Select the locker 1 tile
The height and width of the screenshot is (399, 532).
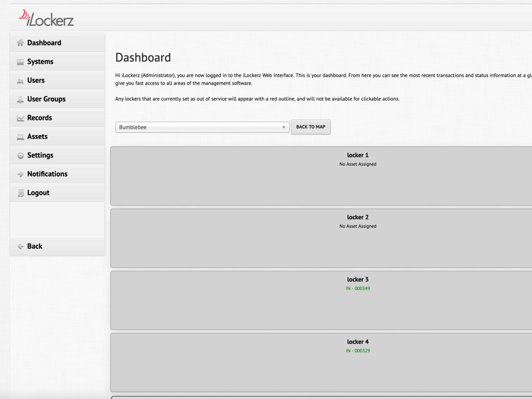pos(358,176)
